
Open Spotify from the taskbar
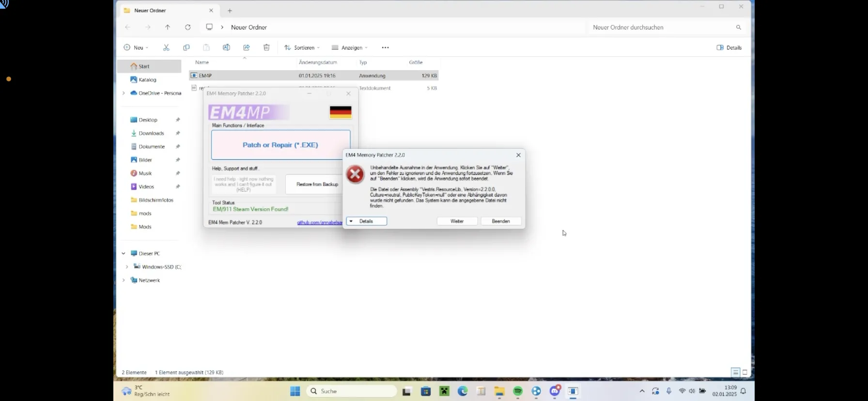pyautogui.click(x=518, y=391)
